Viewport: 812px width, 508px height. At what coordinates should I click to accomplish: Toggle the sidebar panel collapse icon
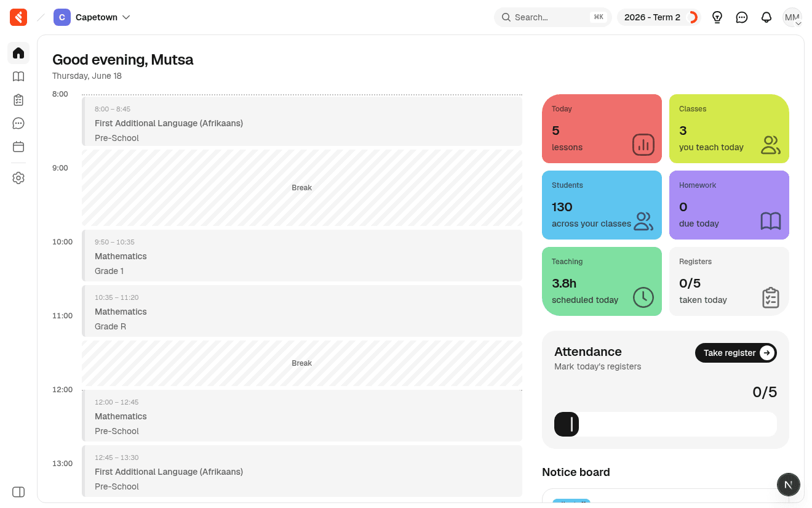coord(18,492)
